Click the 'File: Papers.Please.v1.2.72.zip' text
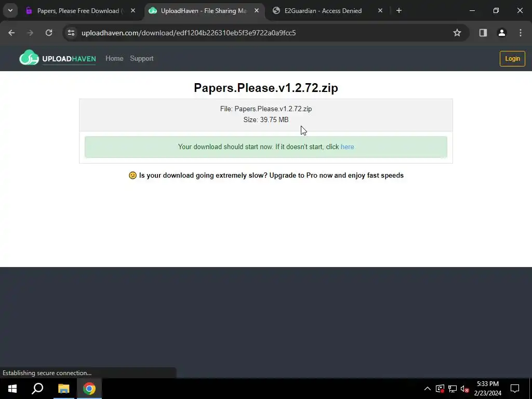 click(x=266, y=109)
